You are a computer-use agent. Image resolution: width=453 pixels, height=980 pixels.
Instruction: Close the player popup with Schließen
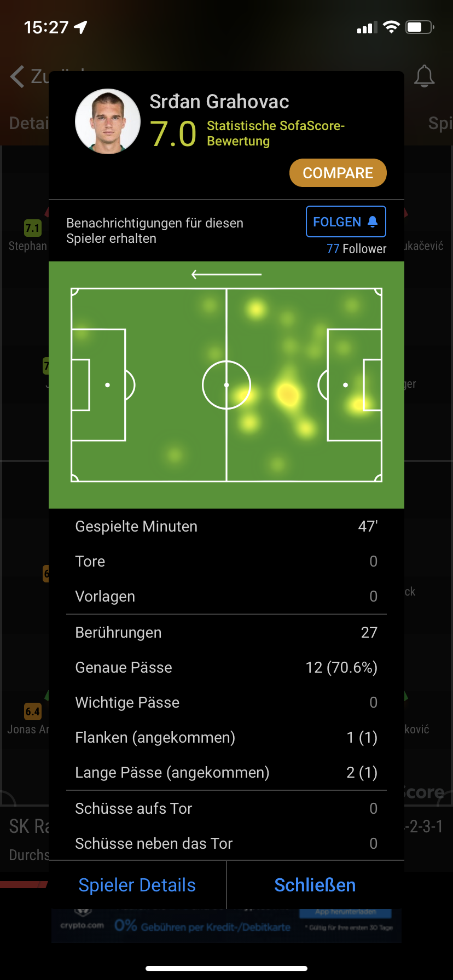[315, 885]
